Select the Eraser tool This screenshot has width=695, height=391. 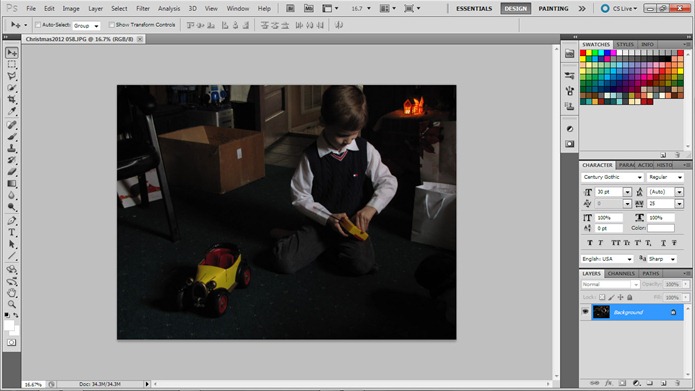[x=12, y=172]
